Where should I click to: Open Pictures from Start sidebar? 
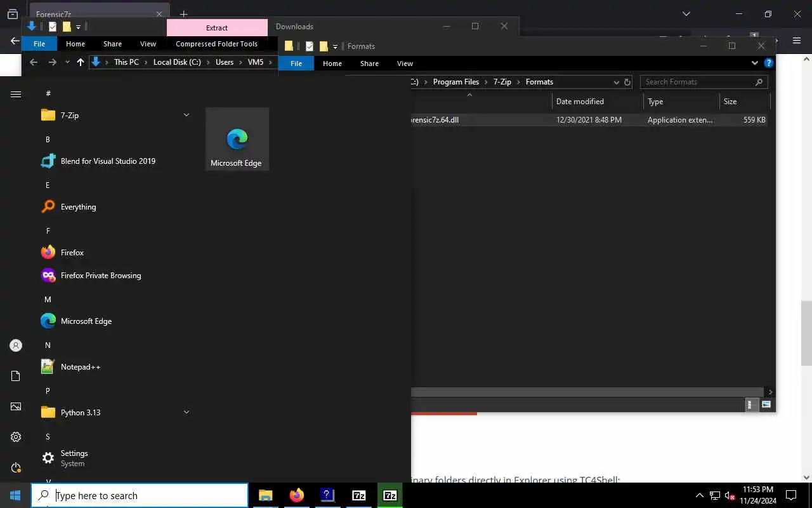[16, 406]
